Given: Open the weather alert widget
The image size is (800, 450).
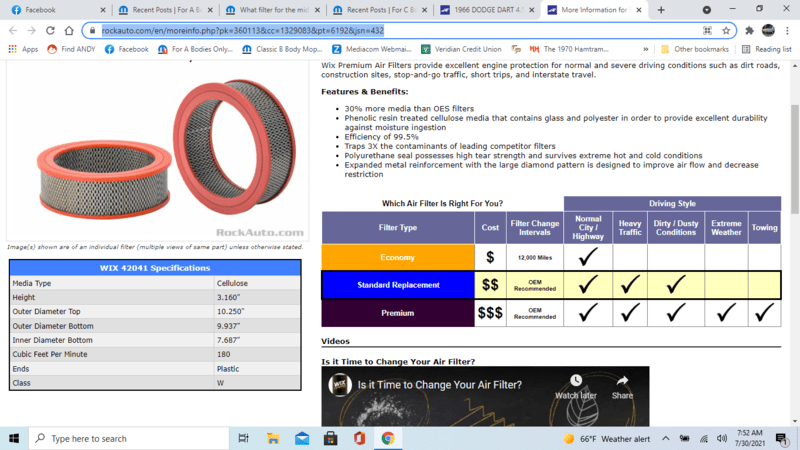Looking at the screenshot, I should click(607, 439).
